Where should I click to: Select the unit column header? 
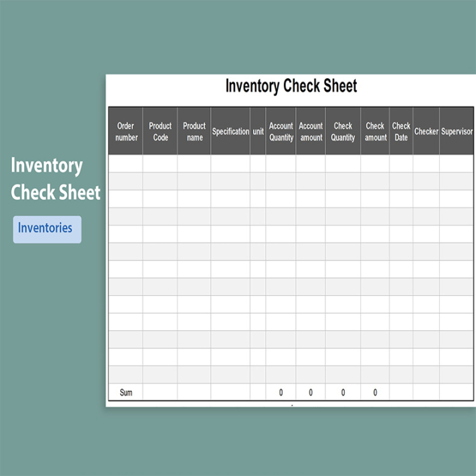(258, 131)
